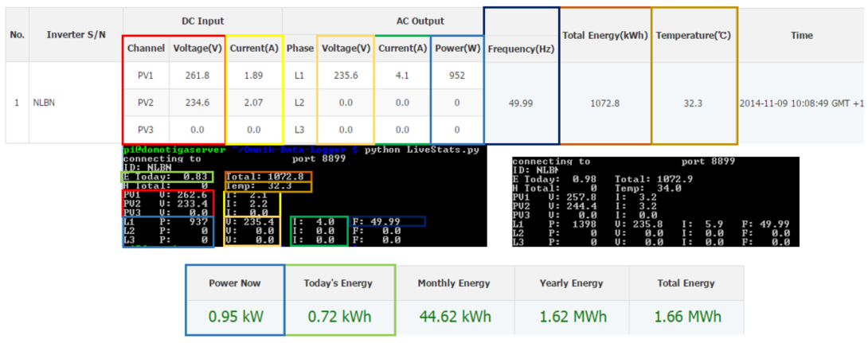
Task: Click the Total Energy(kWh) column header
Action: tap(604, 35)
